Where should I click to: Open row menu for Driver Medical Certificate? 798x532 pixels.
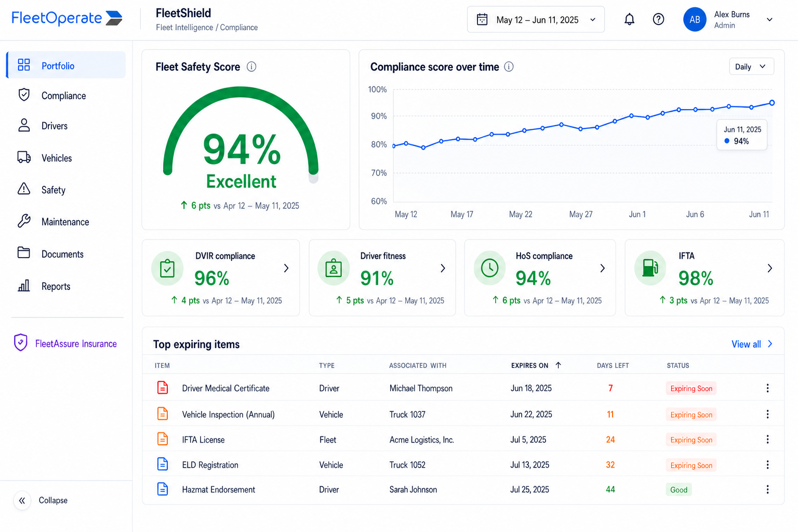[767, 388]
